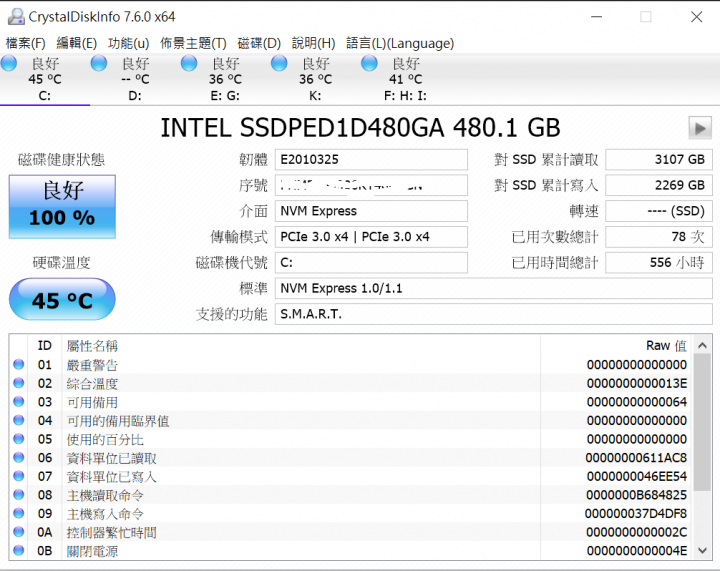Click the blue status dot for row 02

[19, 383]
